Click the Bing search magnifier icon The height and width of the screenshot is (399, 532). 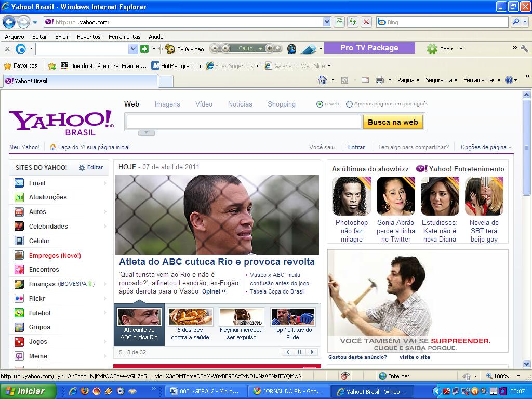click(516, 22)
